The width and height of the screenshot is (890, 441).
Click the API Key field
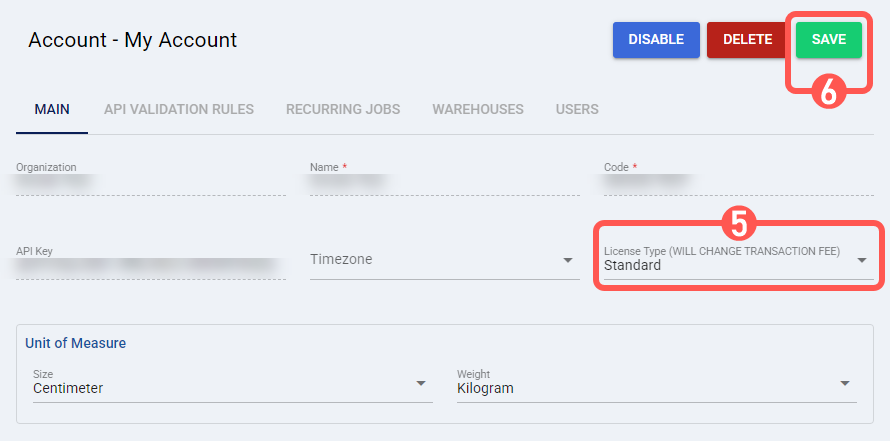(150, 264)
